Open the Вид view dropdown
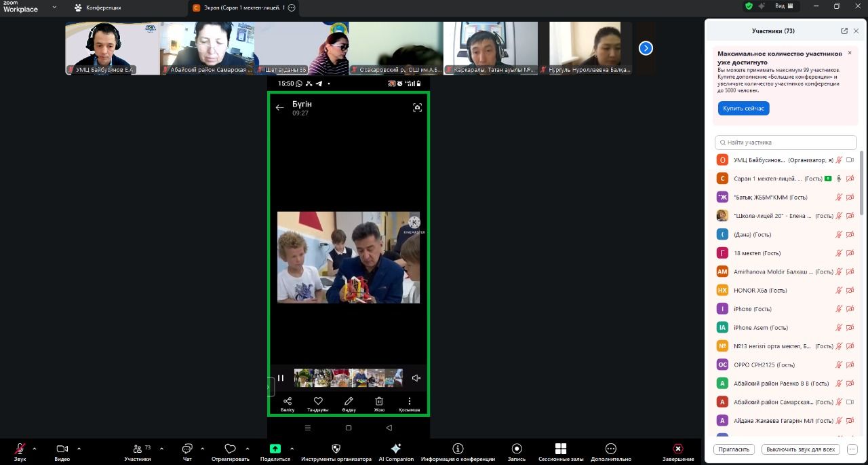The image size is (868, 465). click(783, 6)
